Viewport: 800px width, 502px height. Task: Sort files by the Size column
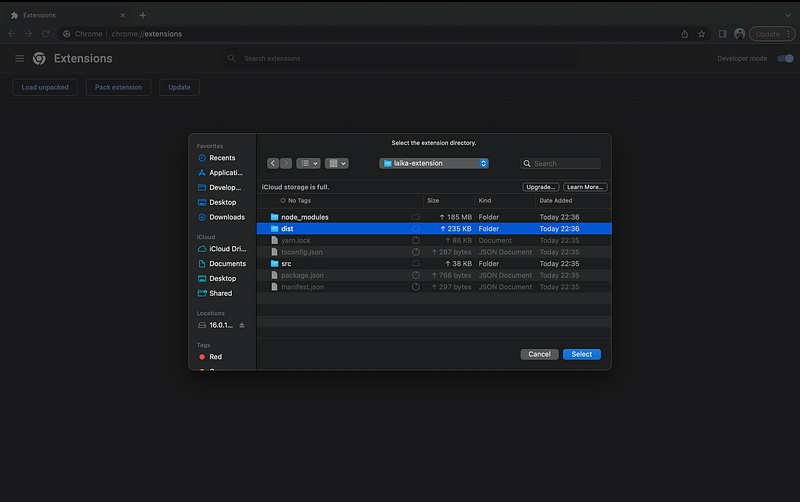pos(433,201)
